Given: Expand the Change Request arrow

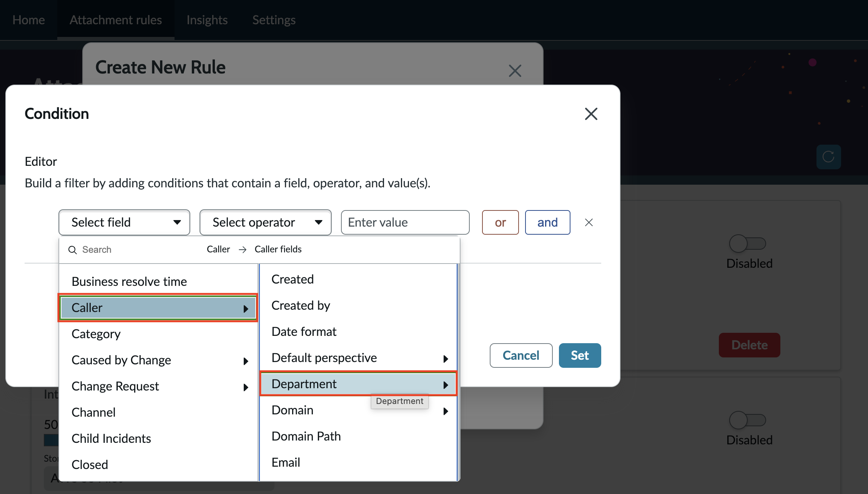Looking at the screenshot, I should click(x=246, y=387).
